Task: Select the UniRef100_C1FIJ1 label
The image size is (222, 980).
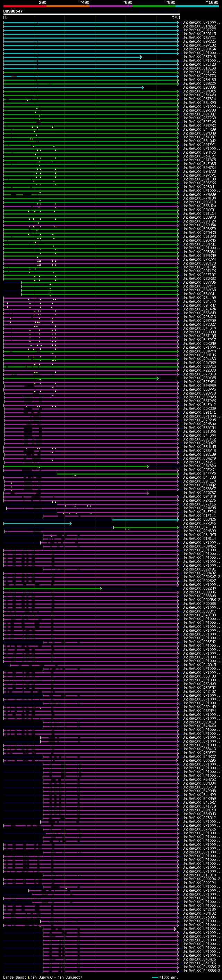Action: pyautogui.click(x=199, y=516)
